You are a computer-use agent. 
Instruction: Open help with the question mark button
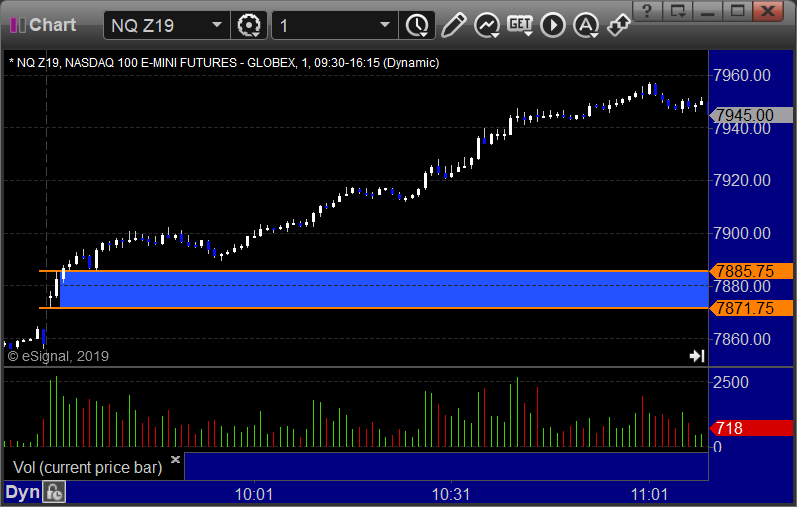647,11
